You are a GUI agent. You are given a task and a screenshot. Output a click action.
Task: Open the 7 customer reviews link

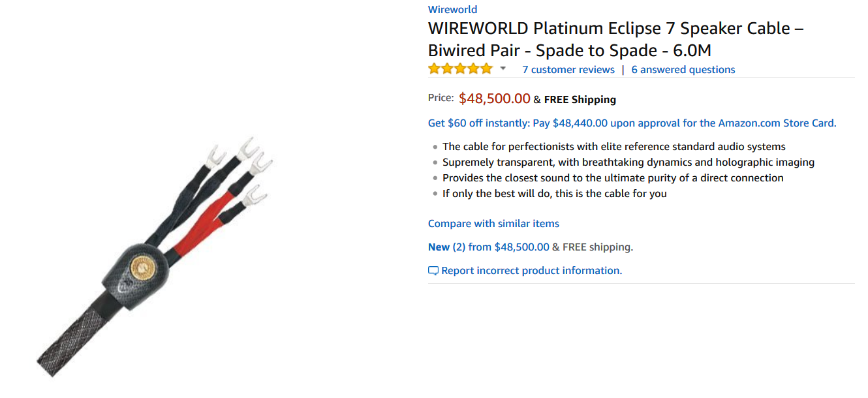(x=568, y=70)
